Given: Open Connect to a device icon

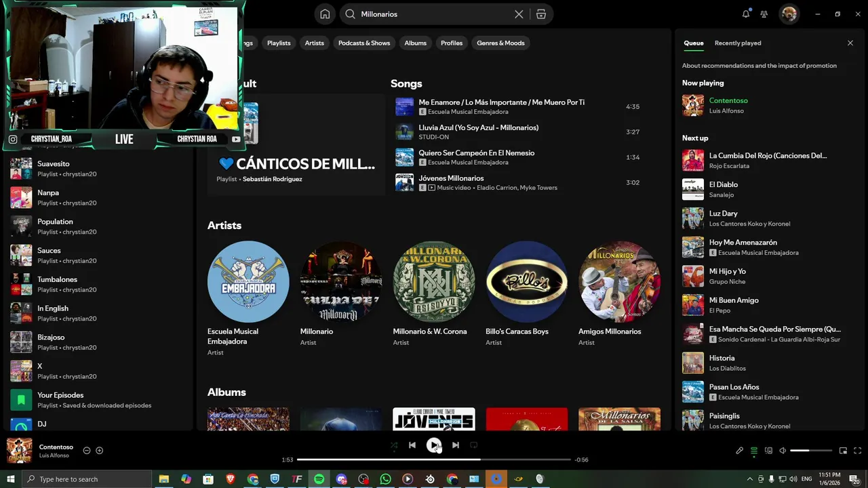Looking at the screenshot, I should click(768, 451).
